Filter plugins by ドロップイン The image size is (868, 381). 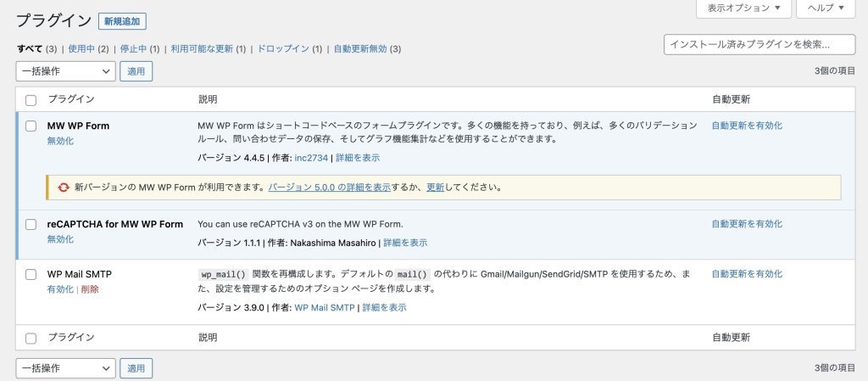[283, 48]
